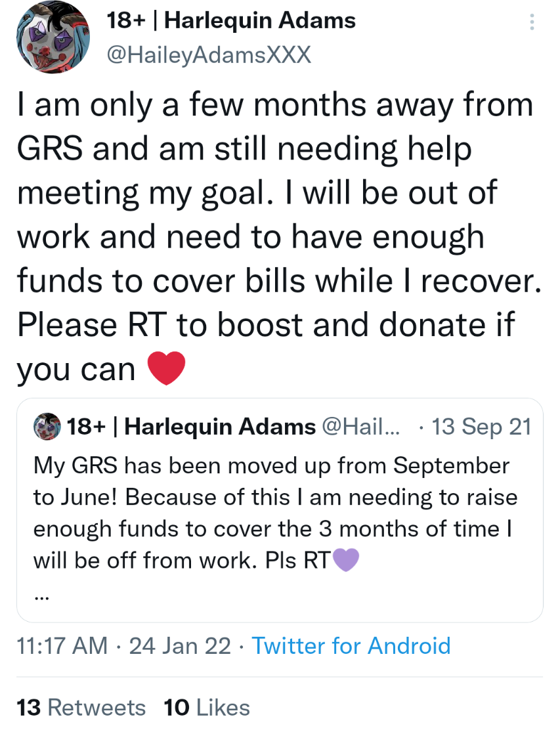Tap the purple heart emoji in quoted tweet
The height and width of the screenshot is (734, 560).
pos(345,560)
